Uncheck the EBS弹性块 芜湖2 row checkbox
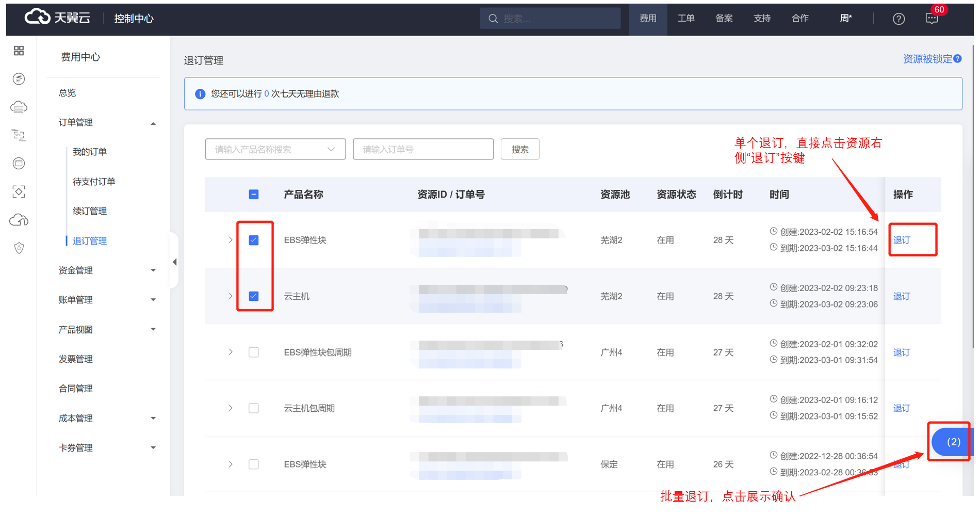Image resolution: width=980 pixels, height=514 pixels. tap(254, 240)
